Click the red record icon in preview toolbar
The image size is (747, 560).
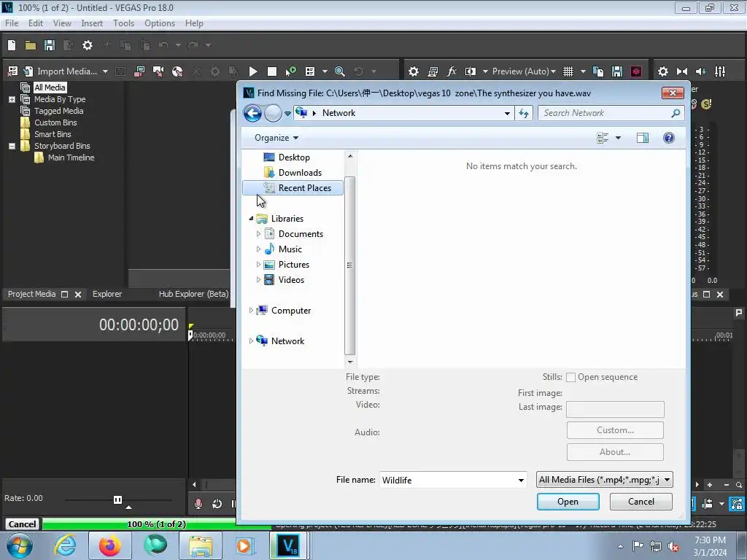[636, 71]
